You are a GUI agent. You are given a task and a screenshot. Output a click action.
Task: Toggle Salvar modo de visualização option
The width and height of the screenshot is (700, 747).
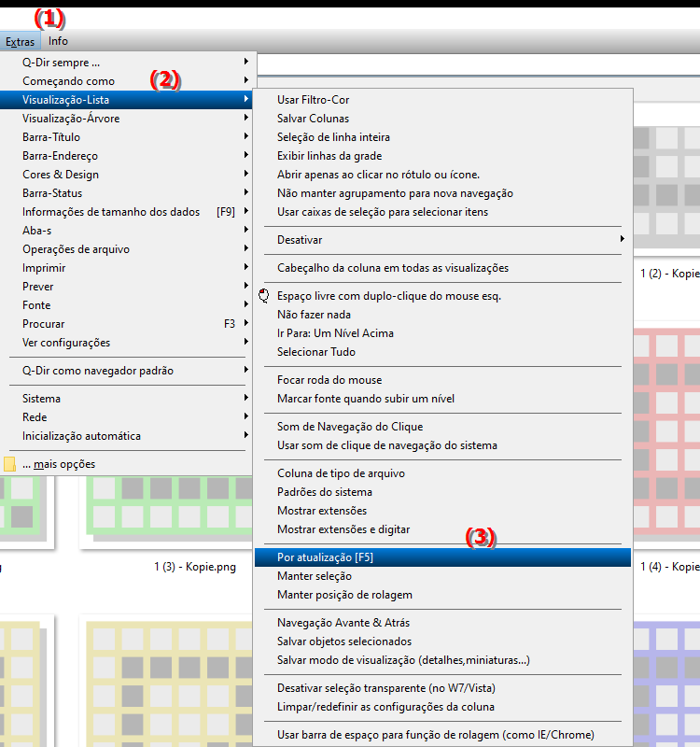click(x=442, y=660)
